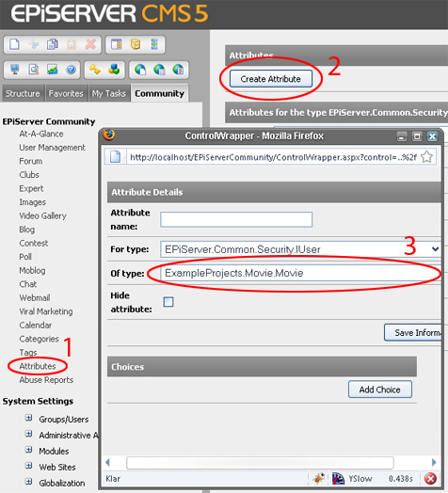Expand the Groups/Users tree node
The image size is (448, 493).
pos(28,418)
